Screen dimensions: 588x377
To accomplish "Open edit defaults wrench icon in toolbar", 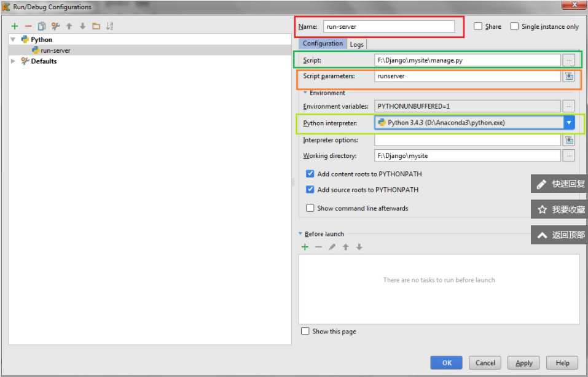I will (55, 26).
